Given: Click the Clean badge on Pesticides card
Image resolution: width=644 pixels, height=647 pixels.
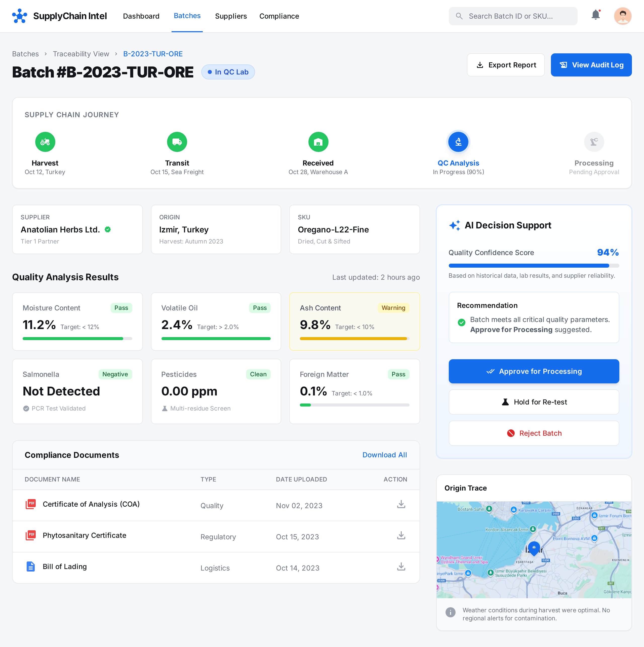Looking at the screenshot, I should 258,374.
